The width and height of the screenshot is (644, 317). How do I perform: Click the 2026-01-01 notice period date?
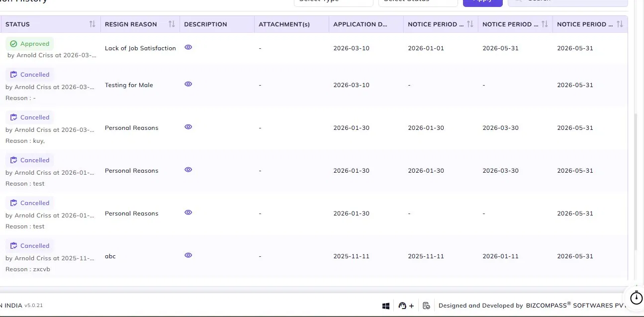pyautogui.click(x=426, y=48)
